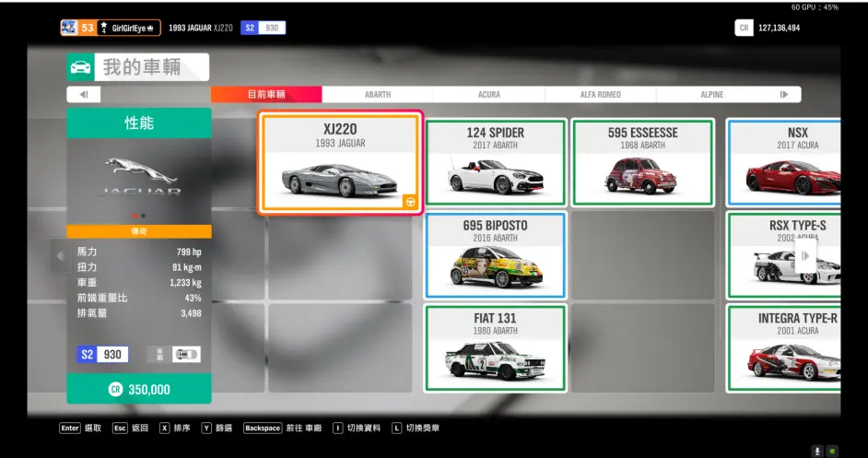Screen dimensions: 868x458
Task: Click the 排氣量 3,498 stat row
Action: tap(139, 313)
